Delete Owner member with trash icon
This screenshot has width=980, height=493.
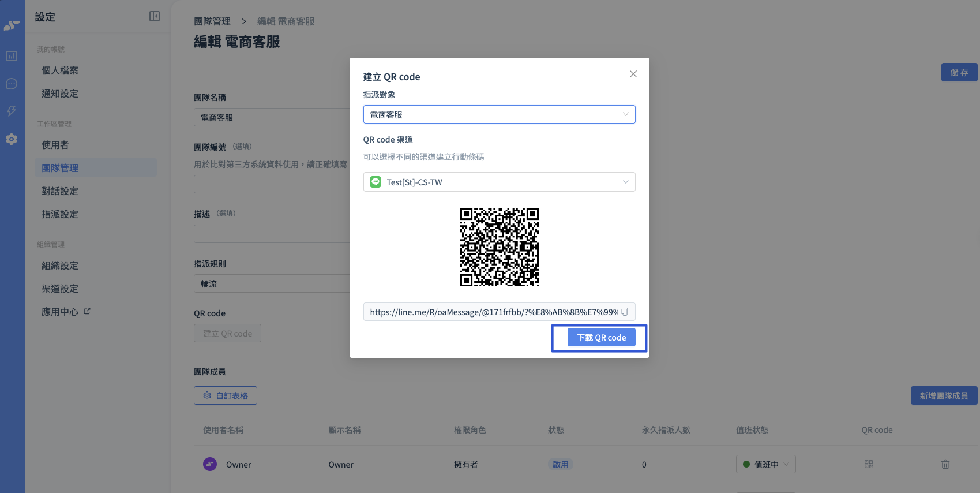coord(945,464)
